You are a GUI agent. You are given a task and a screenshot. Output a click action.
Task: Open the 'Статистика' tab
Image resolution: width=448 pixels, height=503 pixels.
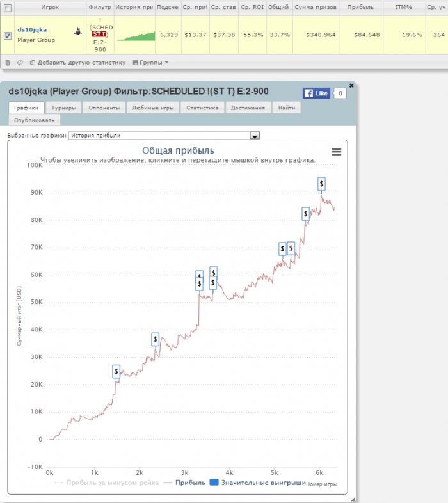click(x=202, y=108)
